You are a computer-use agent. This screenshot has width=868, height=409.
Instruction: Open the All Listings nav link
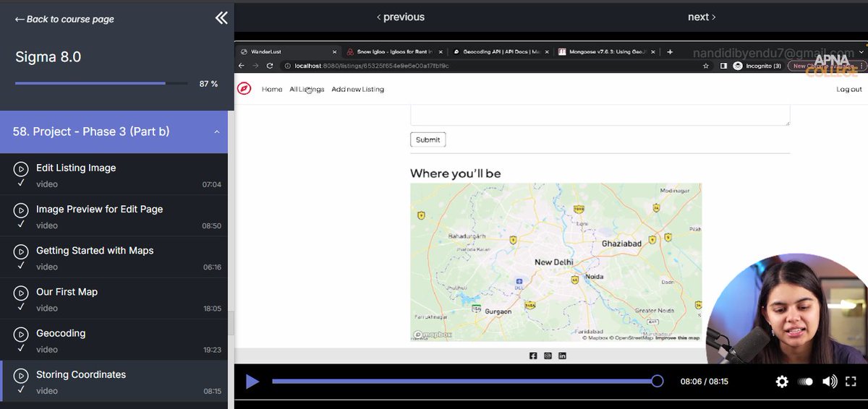tap(307, 90)
